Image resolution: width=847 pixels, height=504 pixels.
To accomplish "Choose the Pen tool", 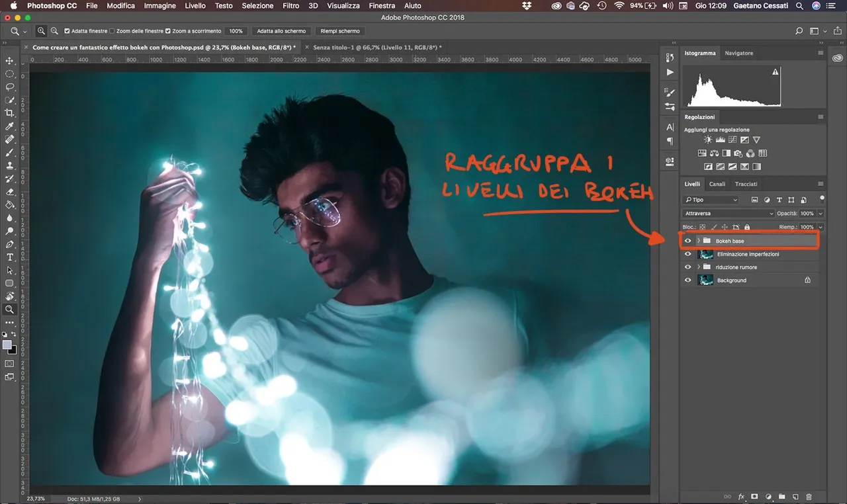I will 10,244.
